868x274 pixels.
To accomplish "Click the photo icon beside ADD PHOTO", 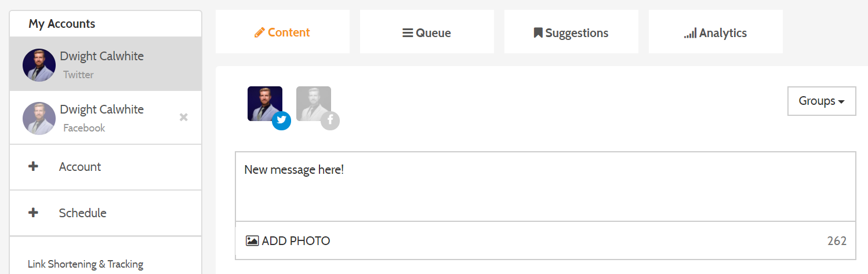I will coord(252,240).
